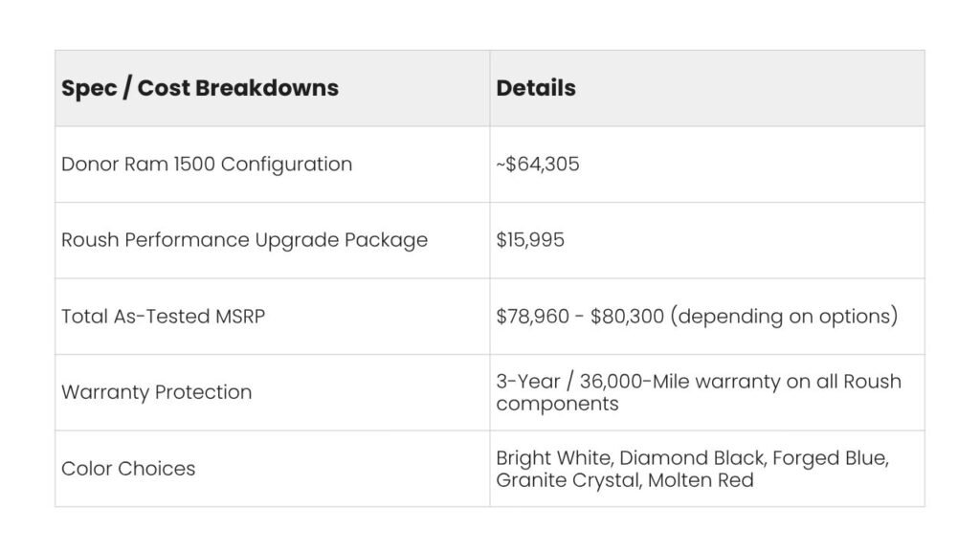Click the '$15,995' price value
The image size is (980, 551).
(x=530, y=240)
